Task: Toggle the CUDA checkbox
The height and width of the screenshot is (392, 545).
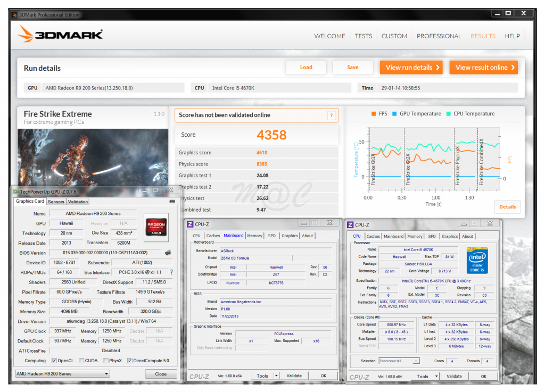Action: (x=81, y=361)
